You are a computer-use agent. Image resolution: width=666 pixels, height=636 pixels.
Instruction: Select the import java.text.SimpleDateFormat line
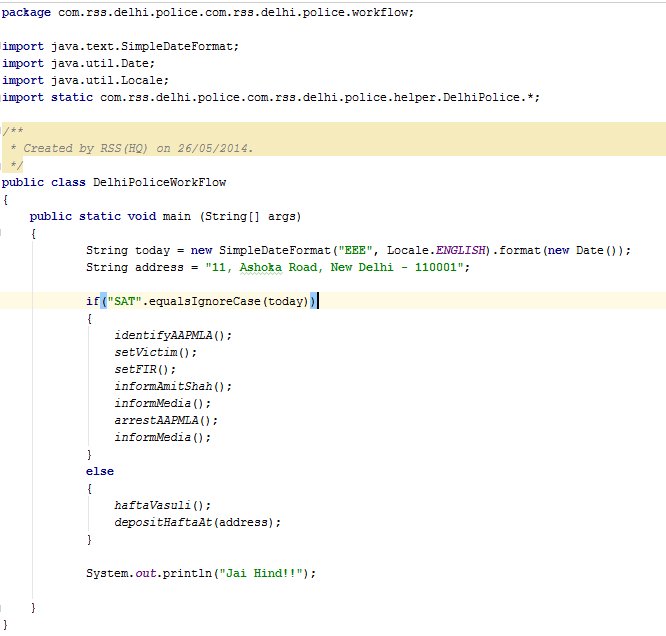pyautogui.click(x=120, y=46)
